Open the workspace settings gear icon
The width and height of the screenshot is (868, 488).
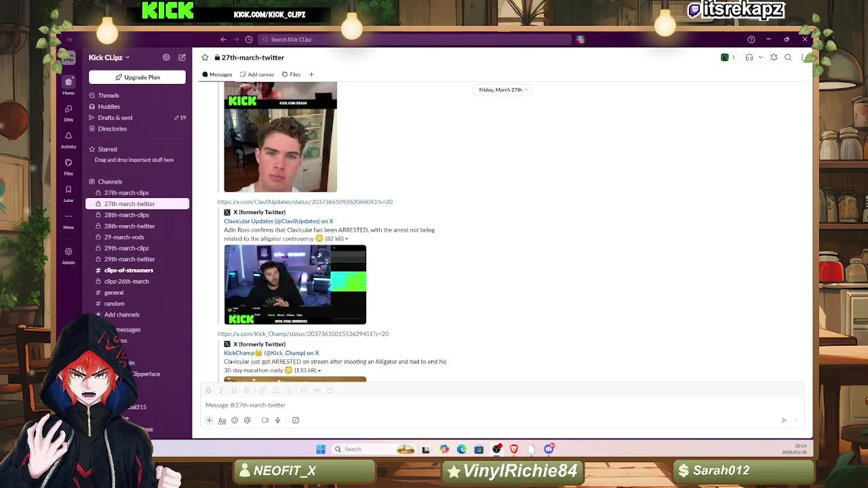(x=166, y=58)
